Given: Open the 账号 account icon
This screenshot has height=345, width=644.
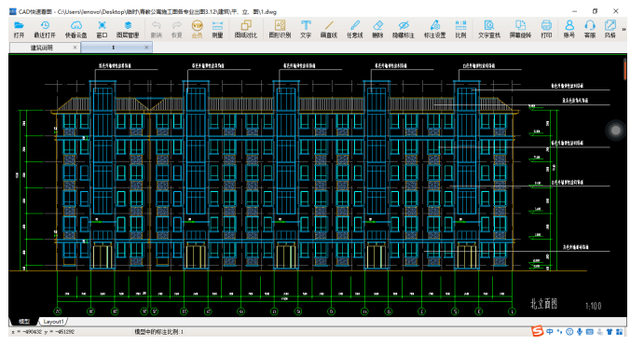Looking at the screenshot, I should [569, 29].
